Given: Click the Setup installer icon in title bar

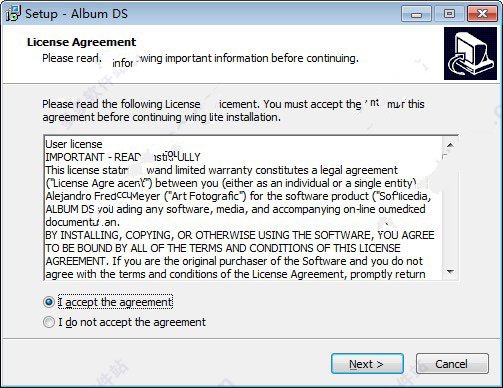Looking at the screenshot, I should point(13,13).
